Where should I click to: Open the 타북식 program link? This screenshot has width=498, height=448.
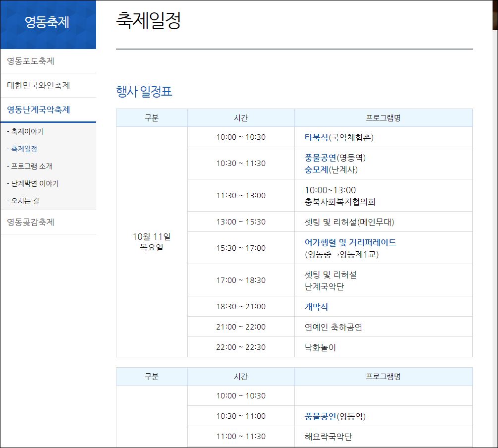tap(316, 137)
